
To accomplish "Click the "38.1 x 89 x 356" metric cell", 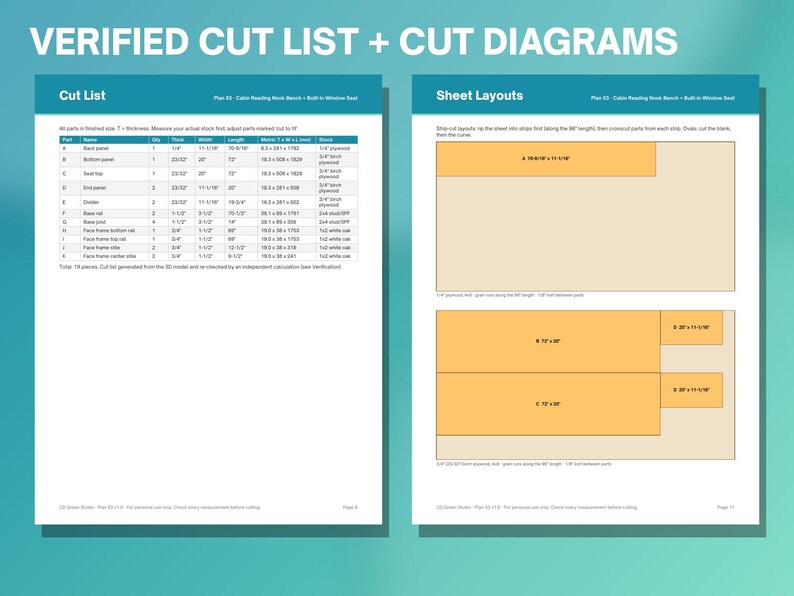I will point(279,222).
